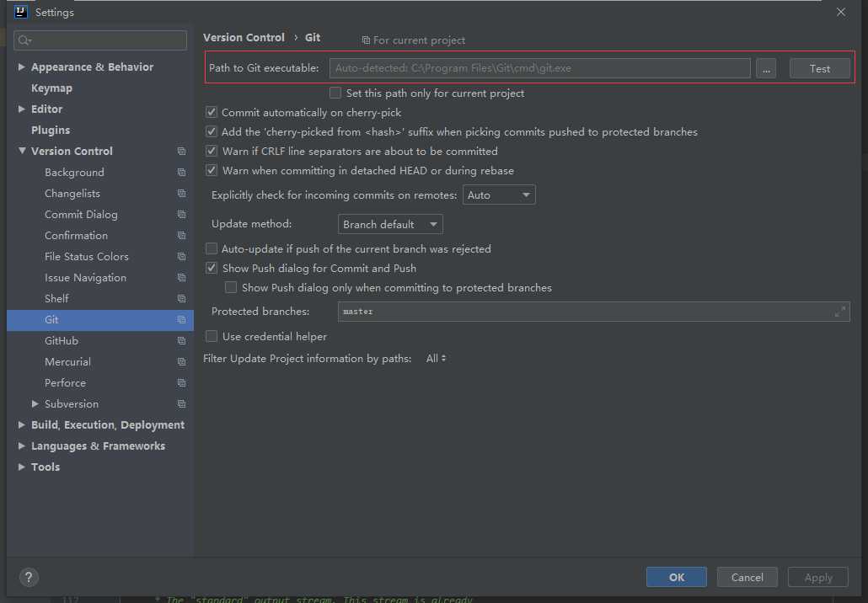Expand Build, Execution, Deployment section
The width and height of the screenshot is (868, 603).
[x=21, y=424]
